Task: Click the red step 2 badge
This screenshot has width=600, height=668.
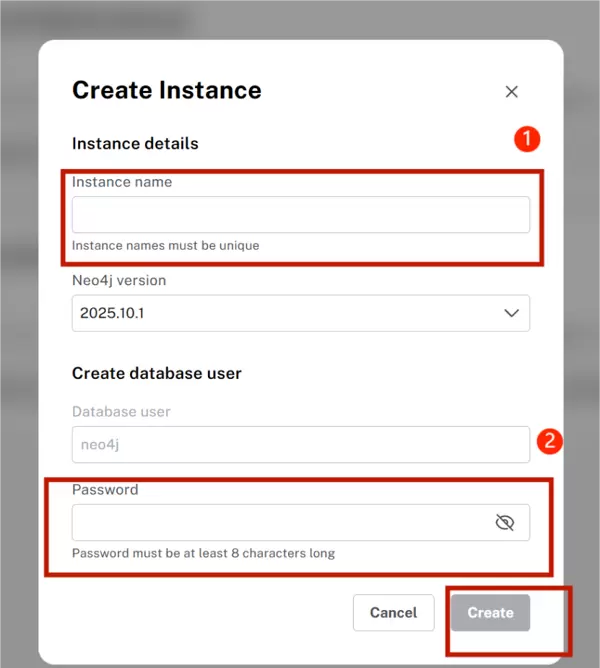Action: (550, 440)
